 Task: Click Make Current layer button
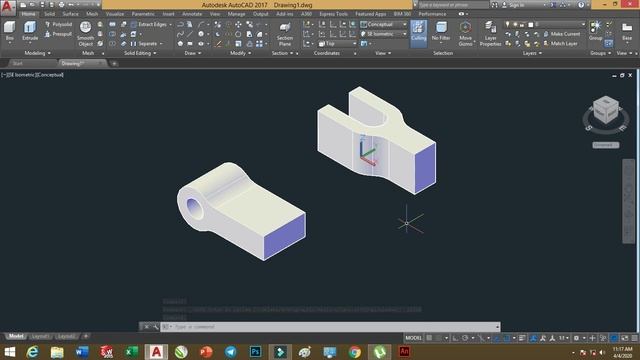click(x=561, y=34)
